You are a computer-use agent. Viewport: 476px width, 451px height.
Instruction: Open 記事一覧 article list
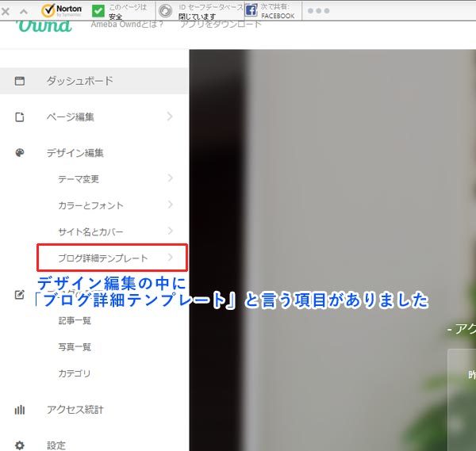tap(75, 320)
